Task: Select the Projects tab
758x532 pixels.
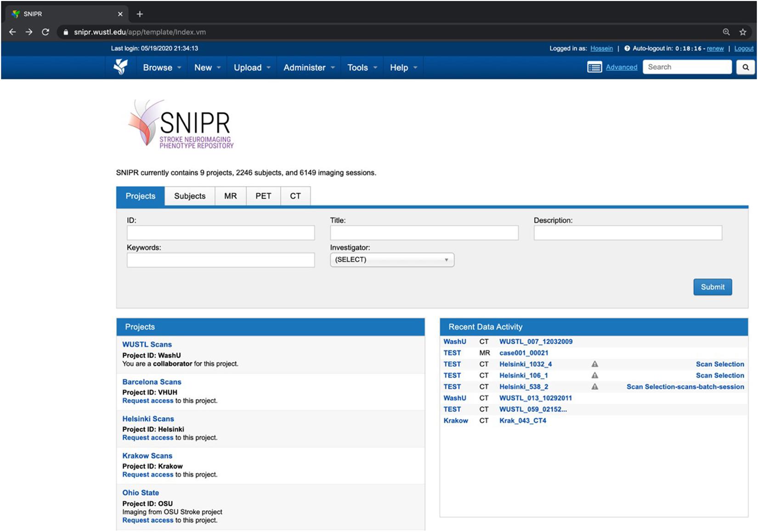Action: pos(141,196)
